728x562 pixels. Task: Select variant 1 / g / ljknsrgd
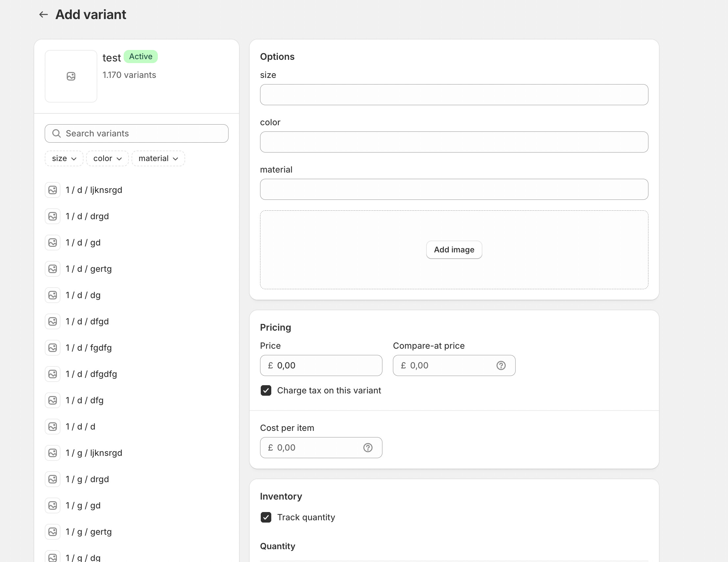tap(94, 453)
